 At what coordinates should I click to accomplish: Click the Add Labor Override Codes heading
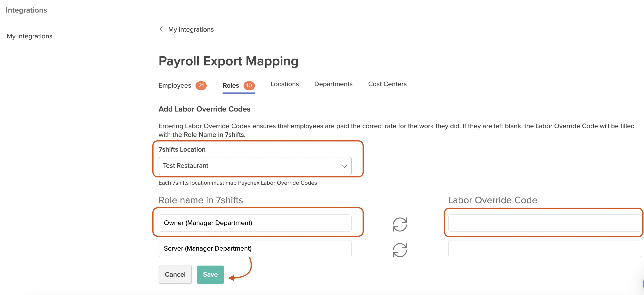point(204,109)
